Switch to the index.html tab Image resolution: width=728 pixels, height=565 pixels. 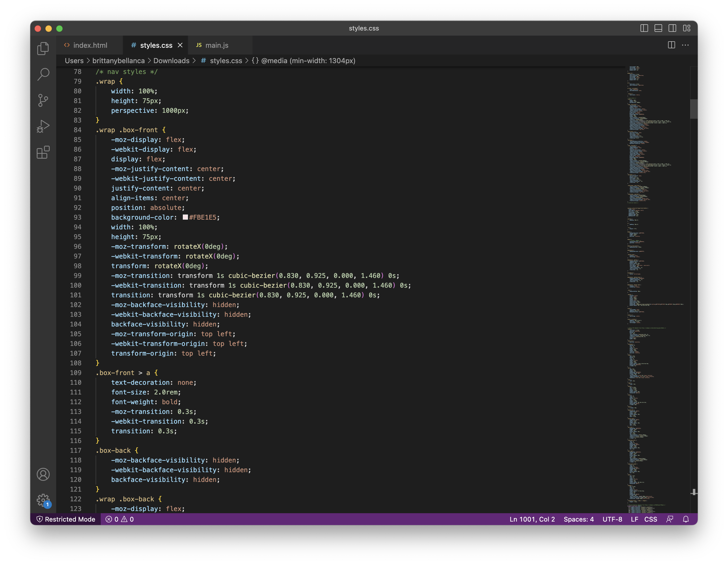(90, 45)
